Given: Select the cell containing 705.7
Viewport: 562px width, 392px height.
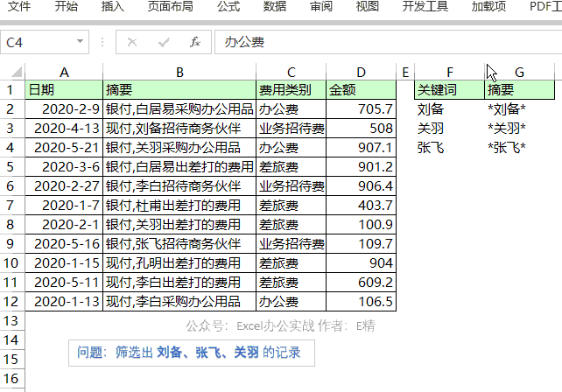Looking at the screenshot, I should (x=362, y=108).
